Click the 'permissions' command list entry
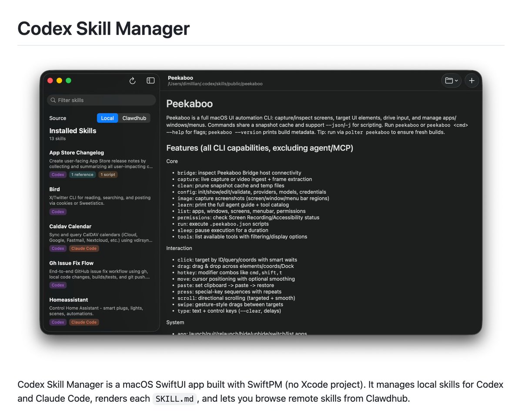 [248, 217]
